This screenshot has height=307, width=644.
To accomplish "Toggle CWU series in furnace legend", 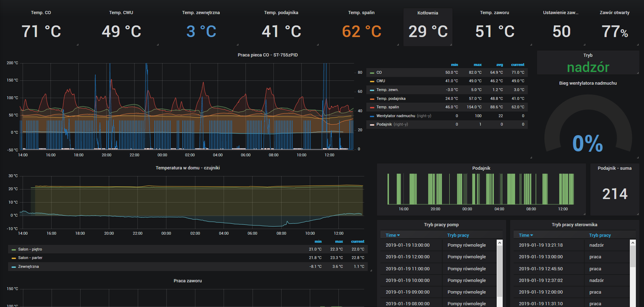I will [x=380, y=81].
